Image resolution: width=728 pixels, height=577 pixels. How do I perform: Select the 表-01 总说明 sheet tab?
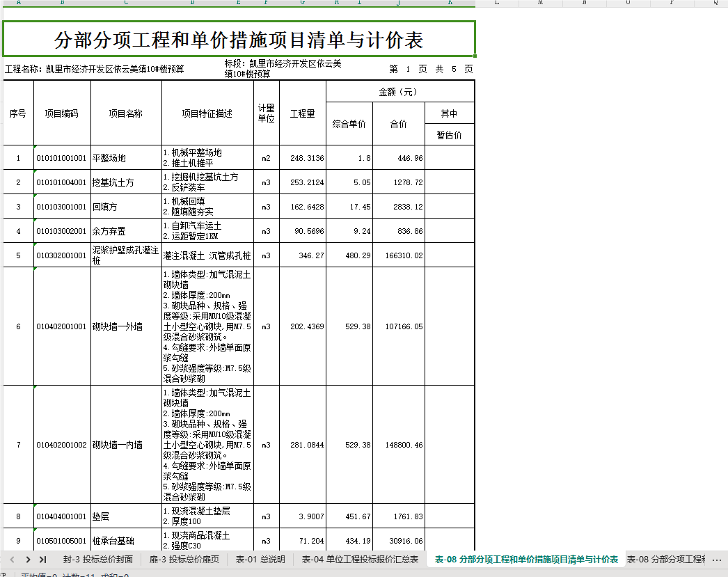260,560
